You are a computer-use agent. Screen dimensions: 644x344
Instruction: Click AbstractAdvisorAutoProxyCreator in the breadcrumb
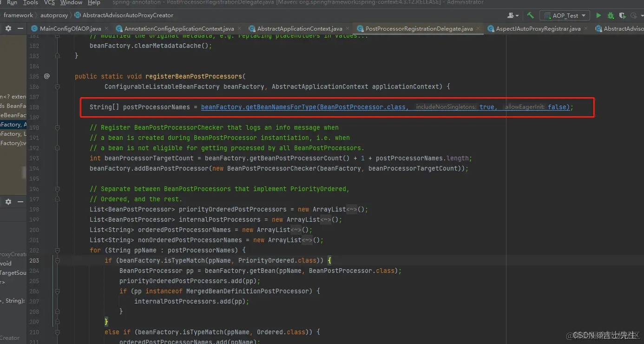(128, 15)
